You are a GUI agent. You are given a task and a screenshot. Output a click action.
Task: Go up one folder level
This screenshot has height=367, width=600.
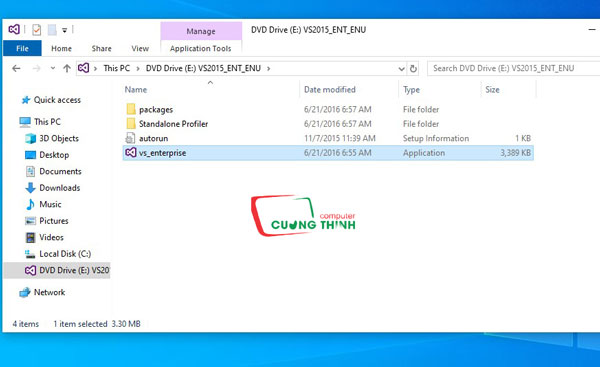pos(67,69)
